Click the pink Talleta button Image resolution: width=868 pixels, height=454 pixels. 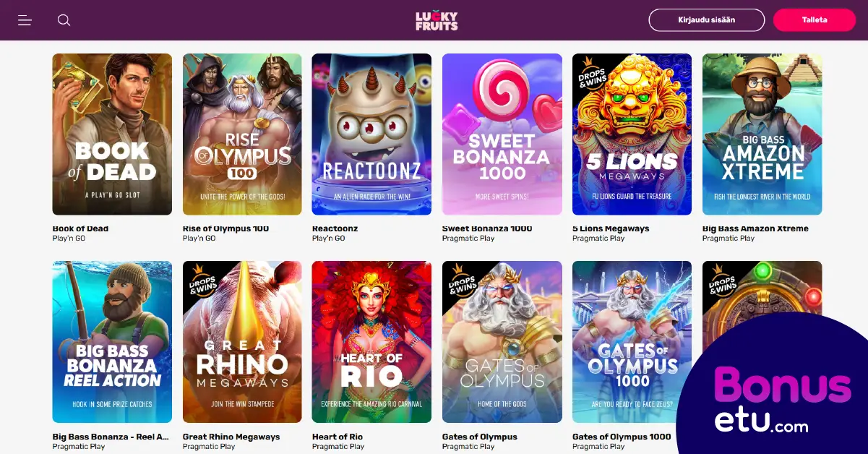click(815, 20)
